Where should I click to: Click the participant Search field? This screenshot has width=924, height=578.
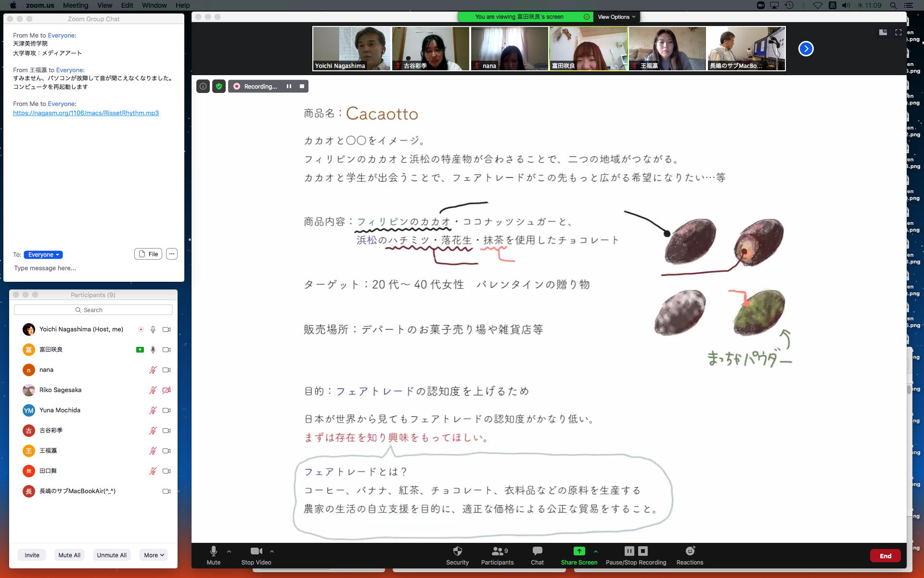(93, 310)
